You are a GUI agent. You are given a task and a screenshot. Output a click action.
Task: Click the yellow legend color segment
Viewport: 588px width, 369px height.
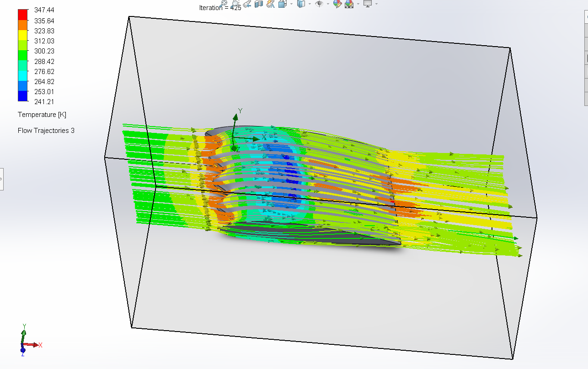(x=22, y=35)
